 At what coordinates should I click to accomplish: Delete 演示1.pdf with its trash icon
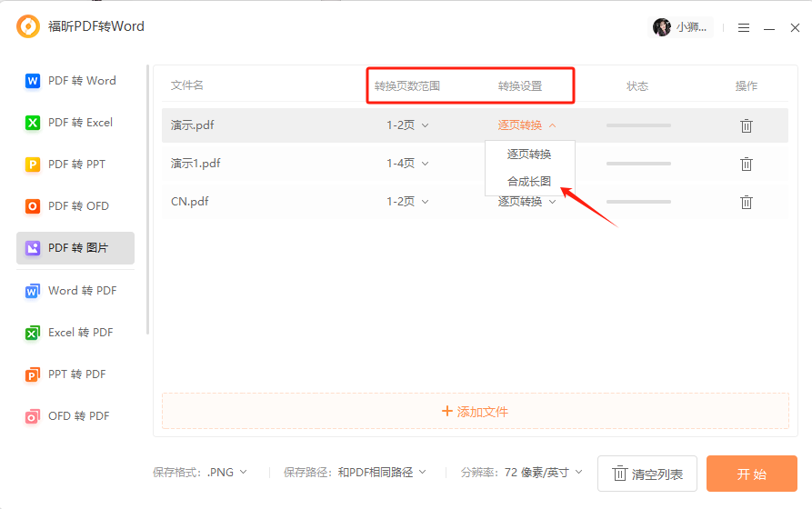747,164
